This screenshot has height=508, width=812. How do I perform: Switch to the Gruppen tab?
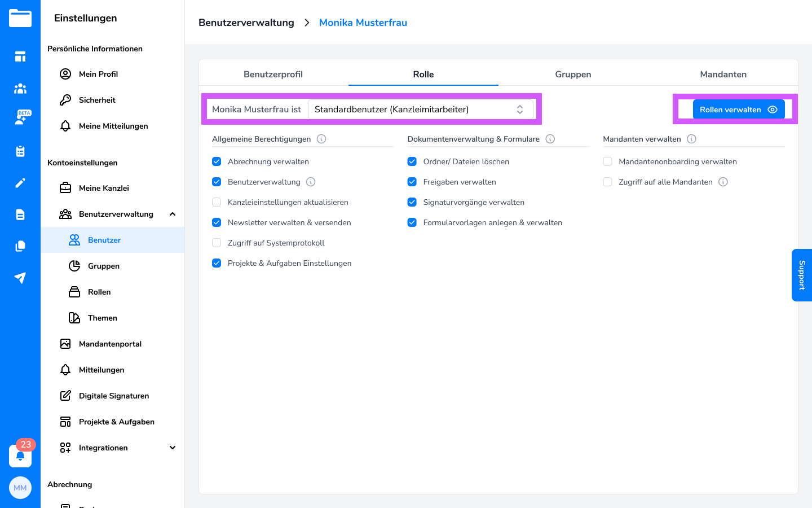coord(573,75)
